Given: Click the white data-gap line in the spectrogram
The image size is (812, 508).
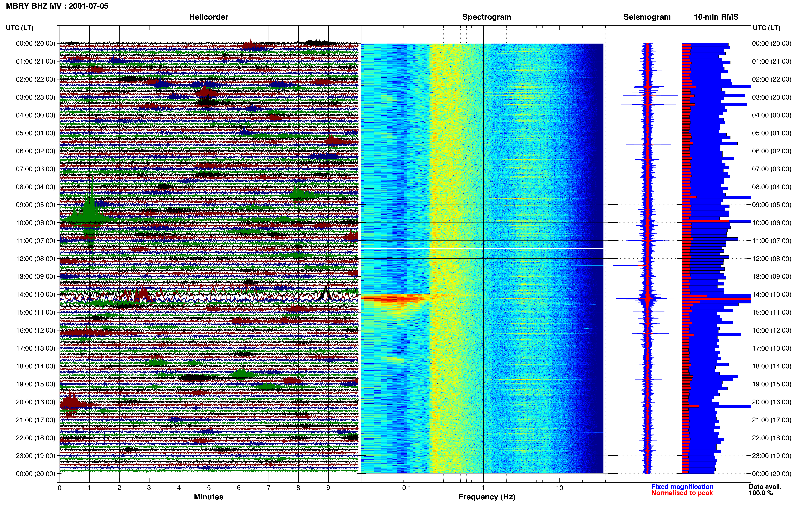Looking at the screenshot, I should pyautogui.click(x=482, y=248).
